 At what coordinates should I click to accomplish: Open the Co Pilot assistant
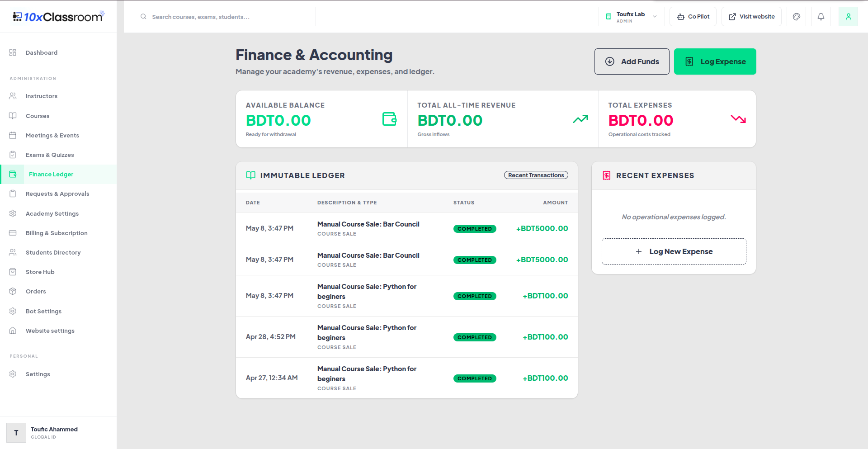(693, 17)
